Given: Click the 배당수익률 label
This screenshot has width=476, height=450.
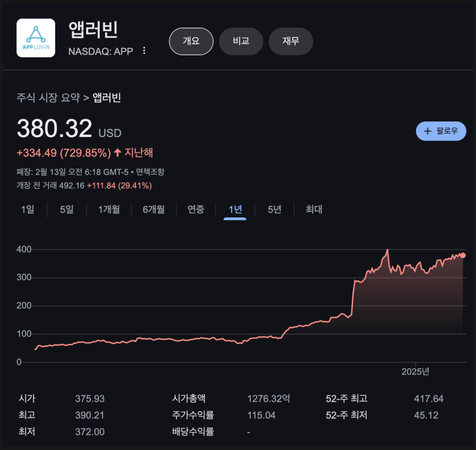Looking at the screenshot, I should pos(193,431).
